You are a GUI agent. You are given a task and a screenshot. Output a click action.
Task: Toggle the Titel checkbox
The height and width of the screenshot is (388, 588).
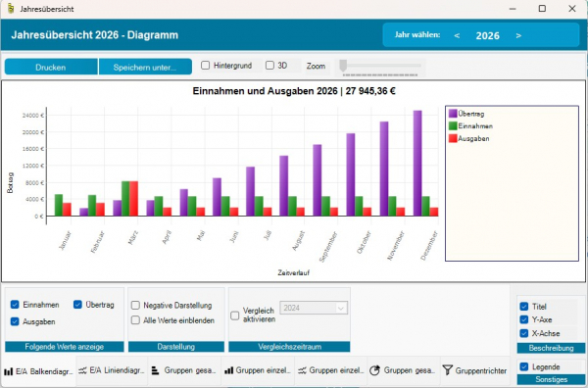[x=524, y=307]
